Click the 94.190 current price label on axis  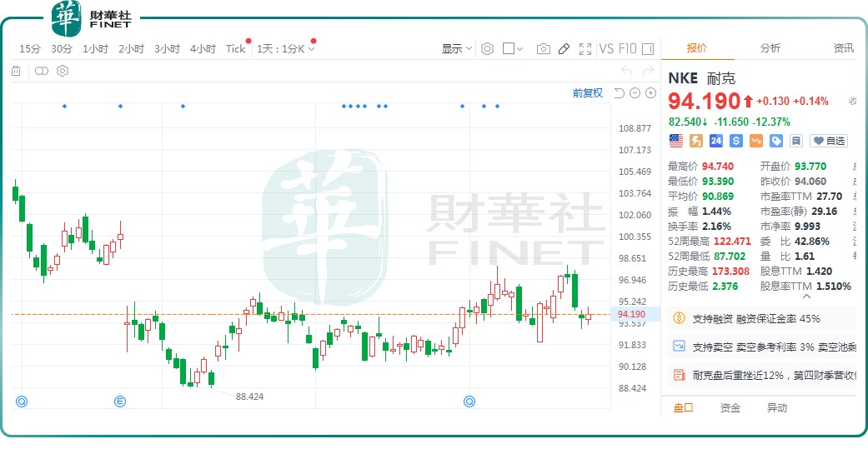[x=631, y=314]
